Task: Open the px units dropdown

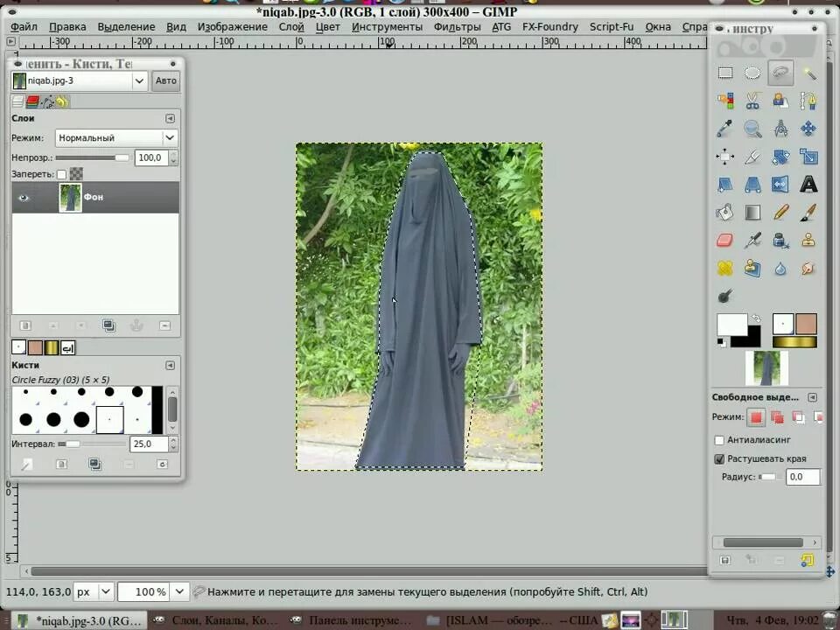Action: coord(106,591)
